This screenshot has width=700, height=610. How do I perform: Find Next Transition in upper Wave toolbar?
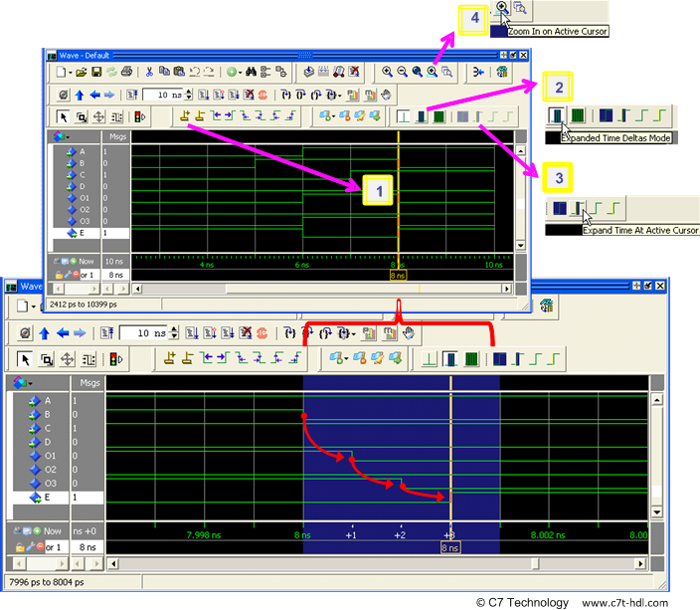[x=230, y=116]
